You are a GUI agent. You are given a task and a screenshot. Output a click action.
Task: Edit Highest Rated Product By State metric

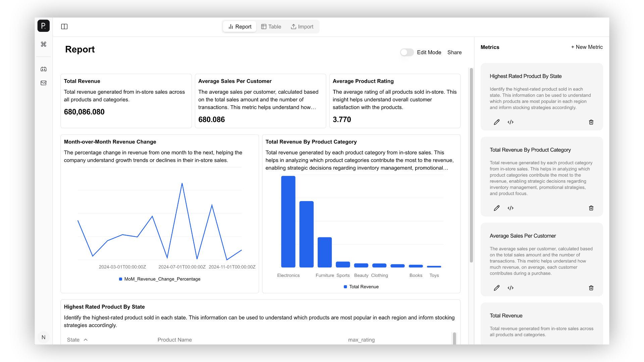click(497, 122)
